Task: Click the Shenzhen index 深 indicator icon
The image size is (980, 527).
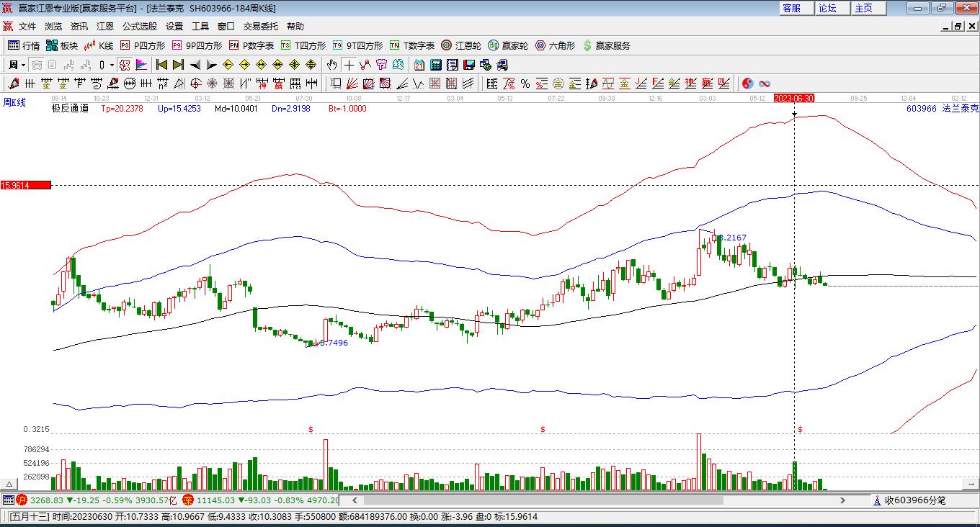Action: [x=188, y=500]
